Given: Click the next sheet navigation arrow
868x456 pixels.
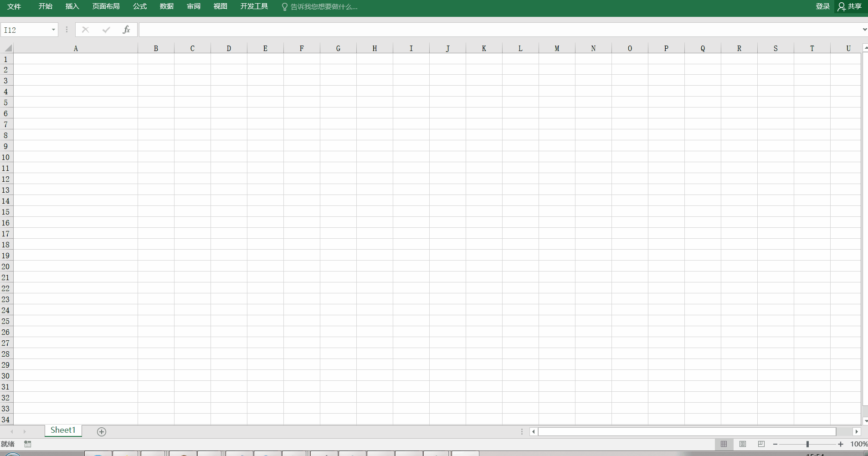Looking at the screenshot, I should (x=25, y=431).
